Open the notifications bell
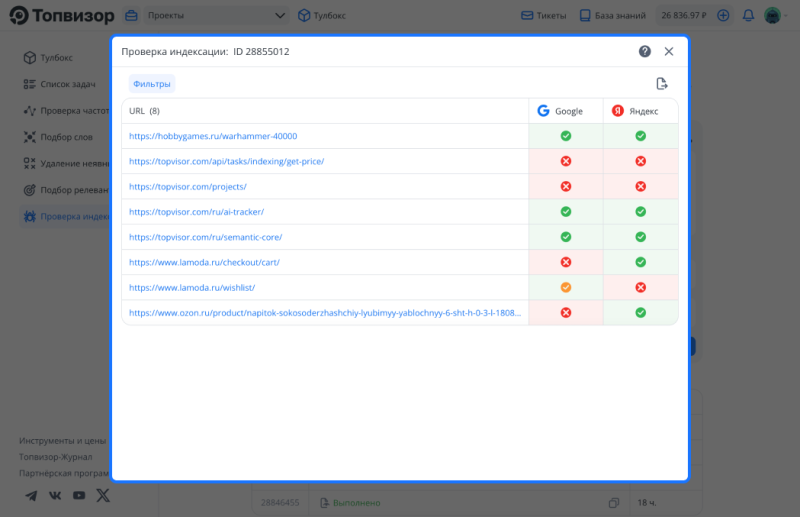The image size is (800, 517). pos(748,15)
